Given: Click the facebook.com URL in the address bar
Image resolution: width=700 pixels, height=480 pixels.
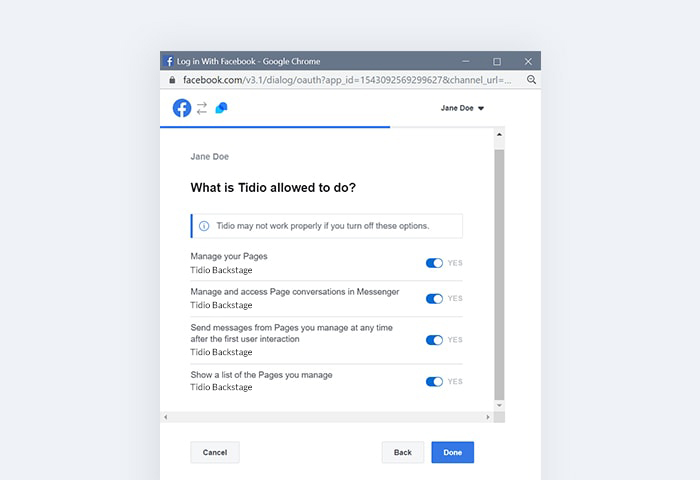Looking at the screenshot, I should click(347, 80).
